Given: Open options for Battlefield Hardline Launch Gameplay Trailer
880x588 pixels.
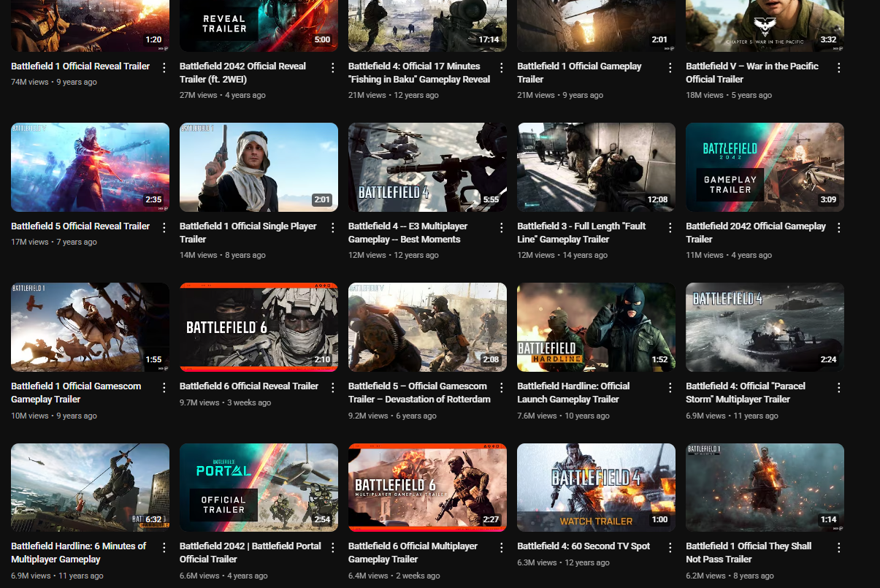Looking at the screenshot, I should [670, 387].
